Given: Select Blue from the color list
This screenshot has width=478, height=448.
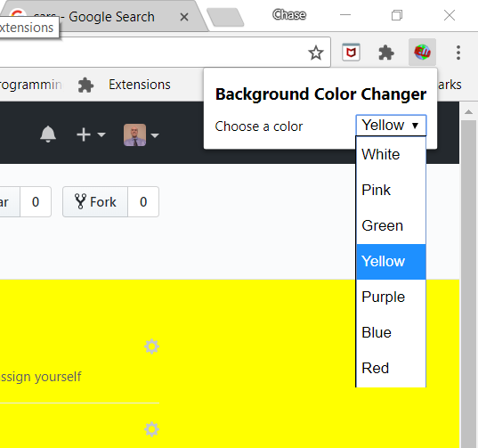Looking at the screenshot, I should click(391, 333).
